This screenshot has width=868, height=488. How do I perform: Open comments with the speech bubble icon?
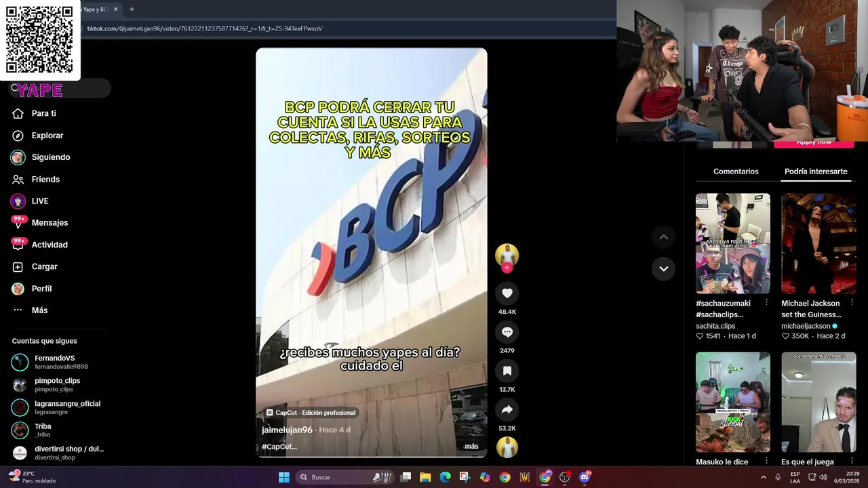(x=507, y=331)
